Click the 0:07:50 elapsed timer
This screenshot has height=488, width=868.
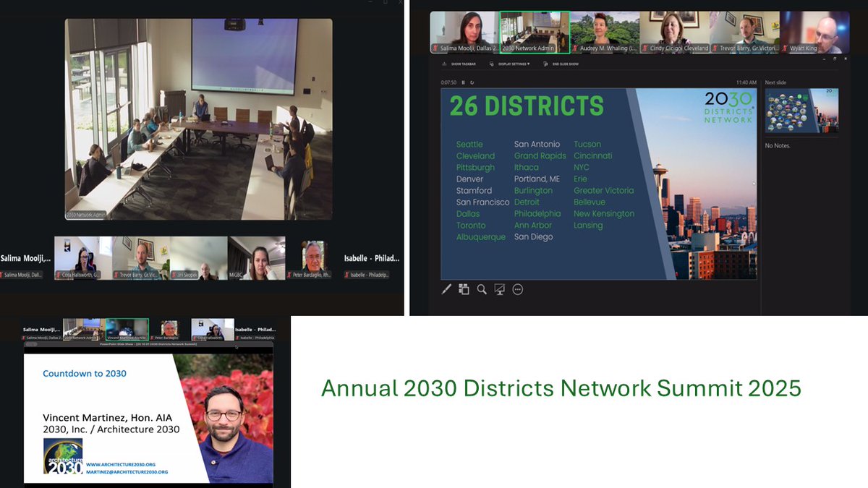[448, 82]
